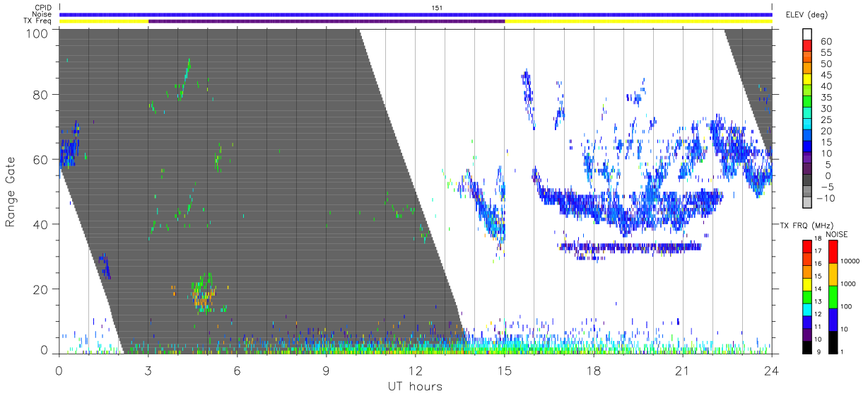
Task: Pick the green swatch in NOISE colorbar
Action: pos(832,297)
